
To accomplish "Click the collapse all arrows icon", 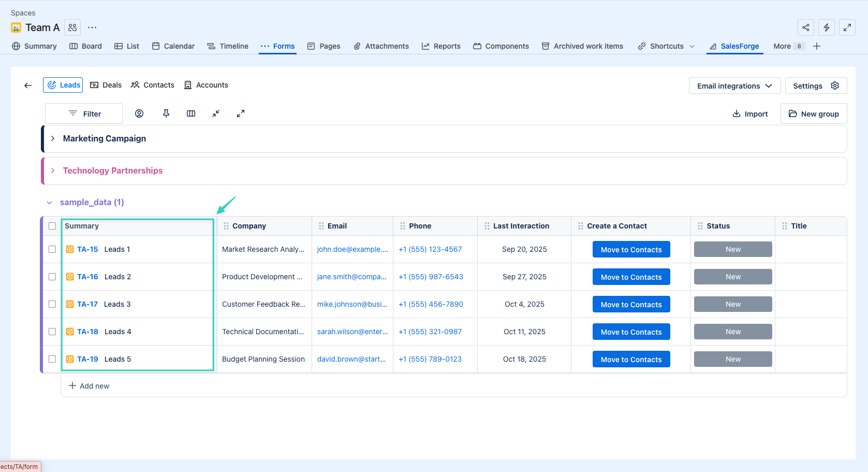I will [216, 113].
